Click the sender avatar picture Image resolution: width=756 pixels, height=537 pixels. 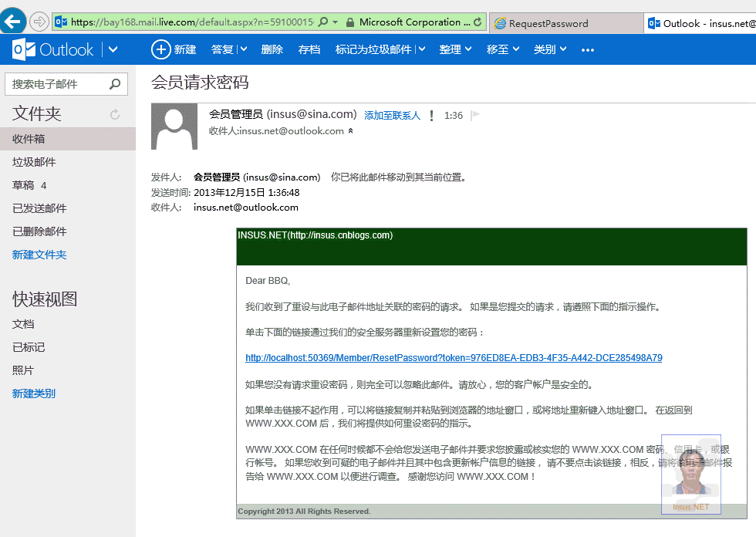pos(174,127)
